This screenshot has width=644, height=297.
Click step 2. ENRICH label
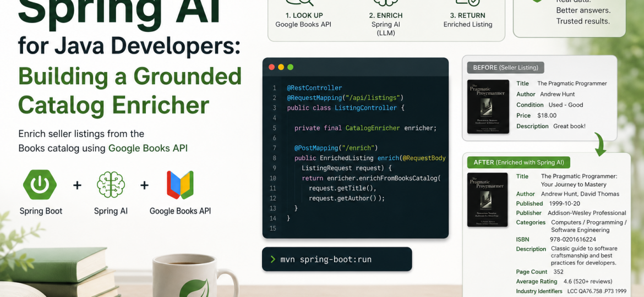coord(386,15)
